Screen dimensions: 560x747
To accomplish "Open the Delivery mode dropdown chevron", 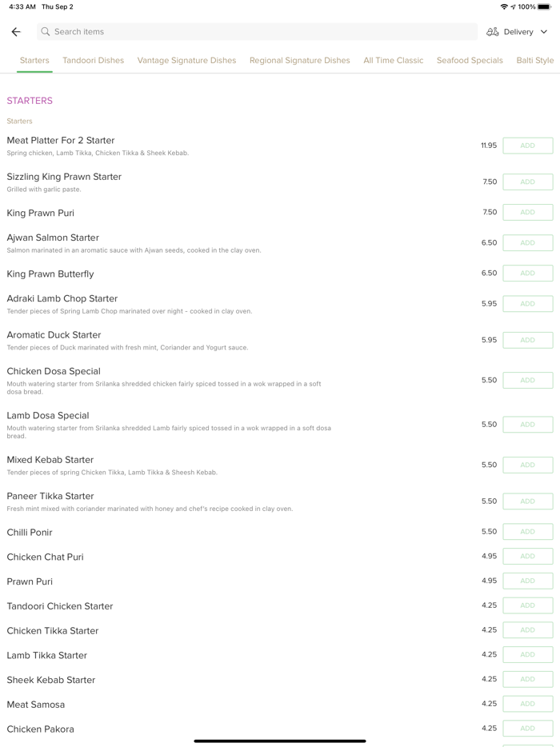I will coord(543,31).
